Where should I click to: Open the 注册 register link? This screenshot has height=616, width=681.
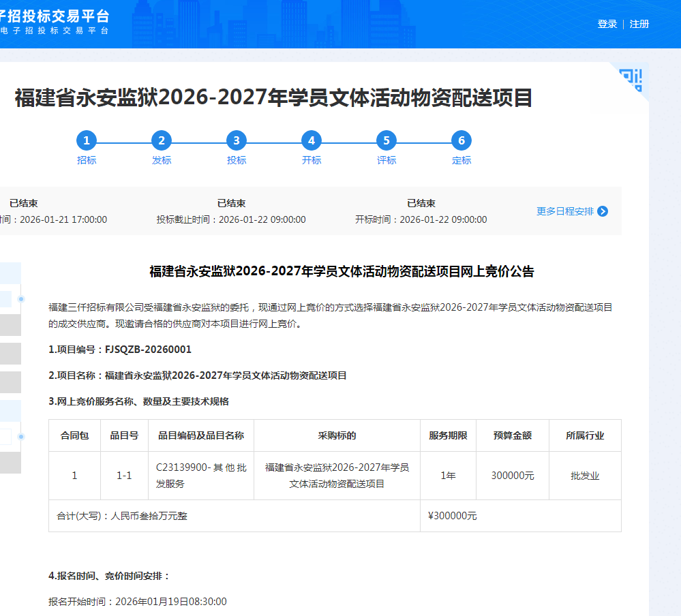pos(639,25)
